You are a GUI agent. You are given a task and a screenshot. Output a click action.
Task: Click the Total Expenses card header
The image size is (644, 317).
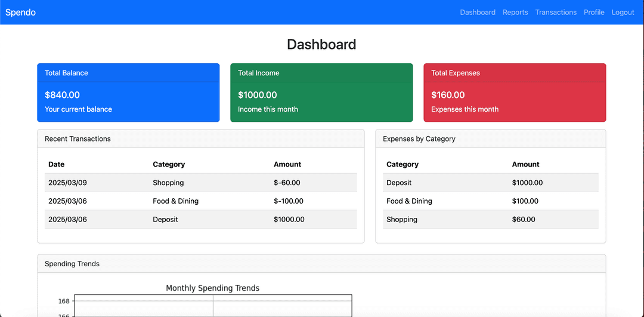515,73
